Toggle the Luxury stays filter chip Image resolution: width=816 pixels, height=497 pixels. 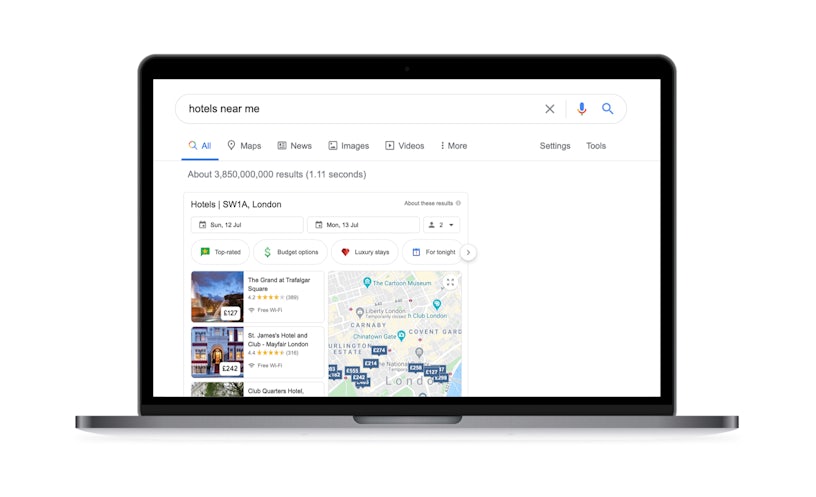click(x=364, y=252)
